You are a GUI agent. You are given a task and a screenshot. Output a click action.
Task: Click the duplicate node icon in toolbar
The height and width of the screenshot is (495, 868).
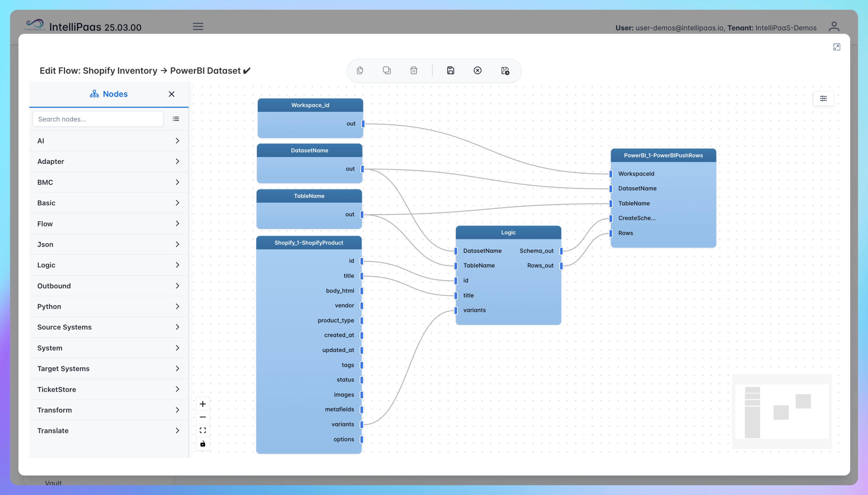point(387,70)
